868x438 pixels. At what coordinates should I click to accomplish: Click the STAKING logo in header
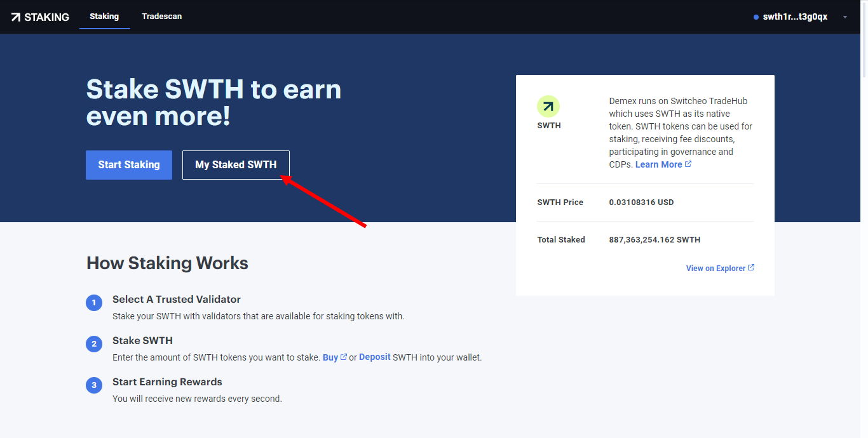[x=40, y=17]
